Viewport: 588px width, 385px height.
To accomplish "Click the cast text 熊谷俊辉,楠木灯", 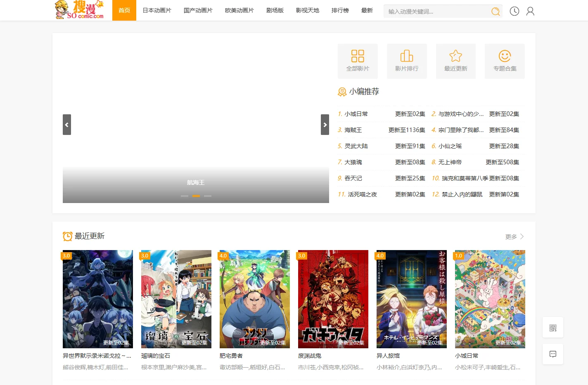I will [x=95, y=367].
